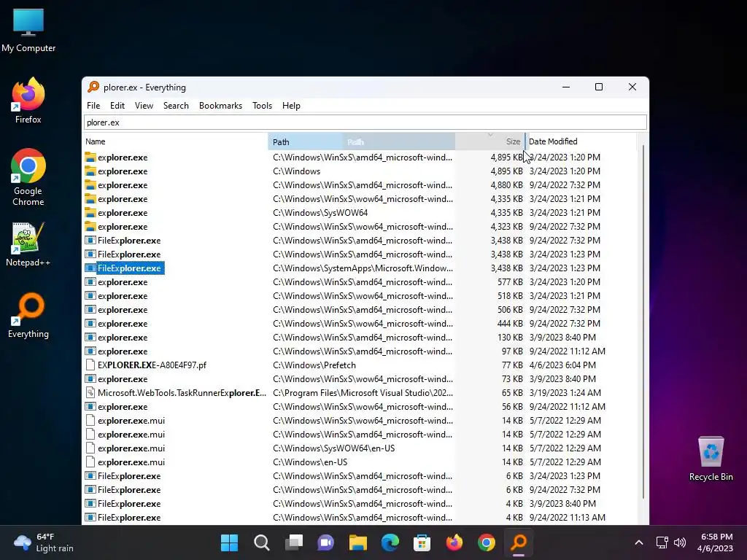
Task: Open the File menu
Action: (x=93, y=106)
